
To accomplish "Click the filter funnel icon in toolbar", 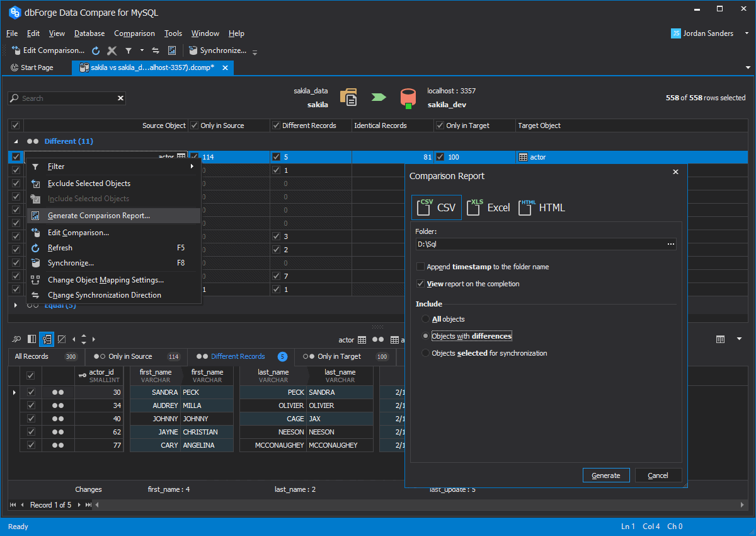I will point(128,50).
